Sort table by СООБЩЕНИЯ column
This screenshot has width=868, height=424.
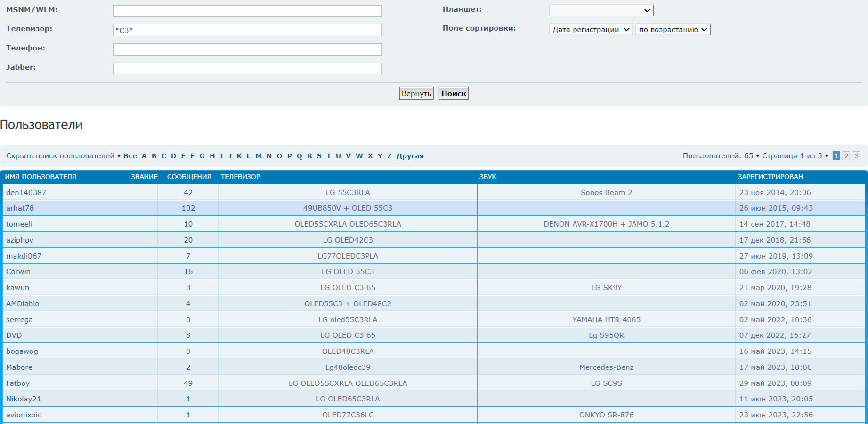189,177
